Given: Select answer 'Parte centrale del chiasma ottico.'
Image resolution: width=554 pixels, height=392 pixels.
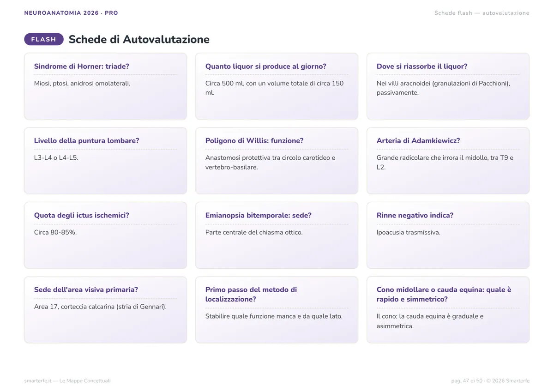Looking at the screenshot, I should click(x=254, y=232).
